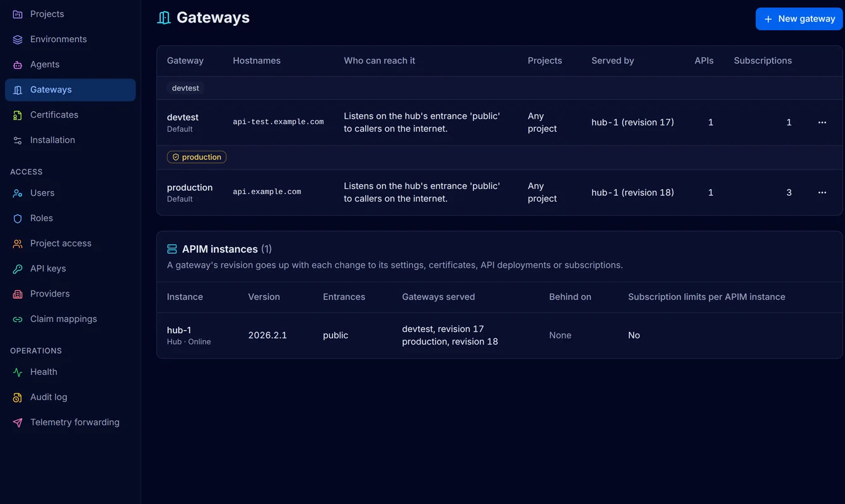Click the API keys key icon
Viewport: 845px width, 504px height.
click(x=18, y=268)
